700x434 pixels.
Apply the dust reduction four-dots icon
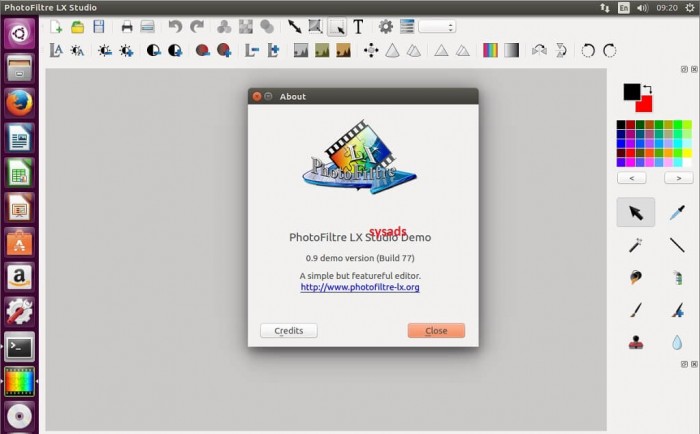click(371, 50)
